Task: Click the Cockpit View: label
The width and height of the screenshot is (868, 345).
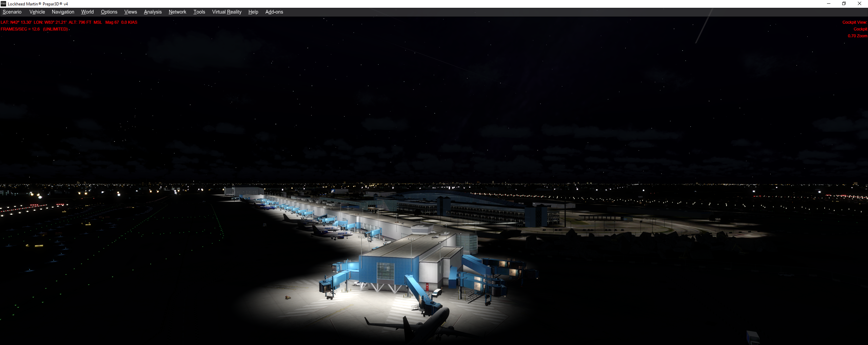Action: (854, 22)
